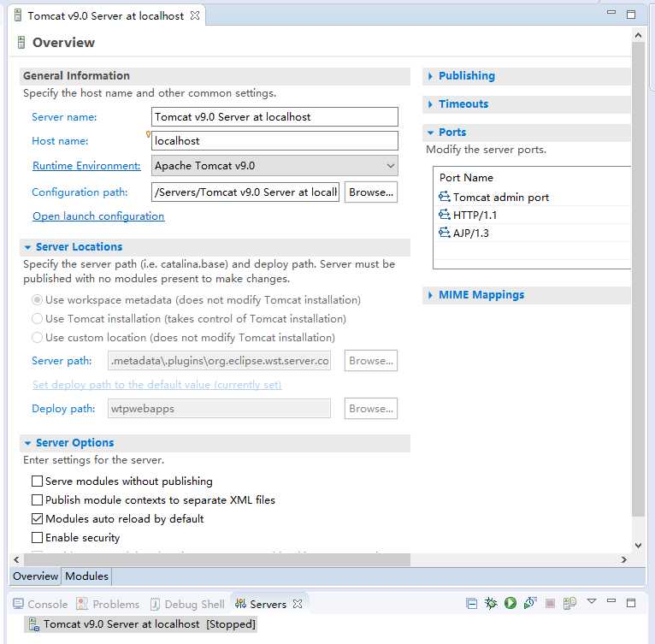The height and width of the screenshot is (644, 655).
Task: Close the Servers view tab
Action: point(298,604)
